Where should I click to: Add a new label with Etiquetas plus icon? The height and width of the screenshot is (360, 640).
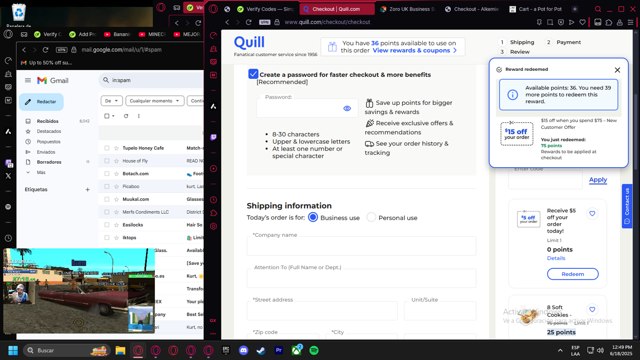pyautogui.click(x=87, y=189)
